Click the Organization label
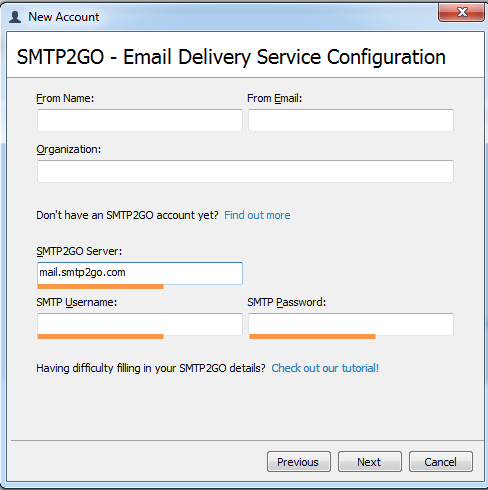The width and height of the screenshot is (488, 490). pyautogui.click(x=69, y=149)
